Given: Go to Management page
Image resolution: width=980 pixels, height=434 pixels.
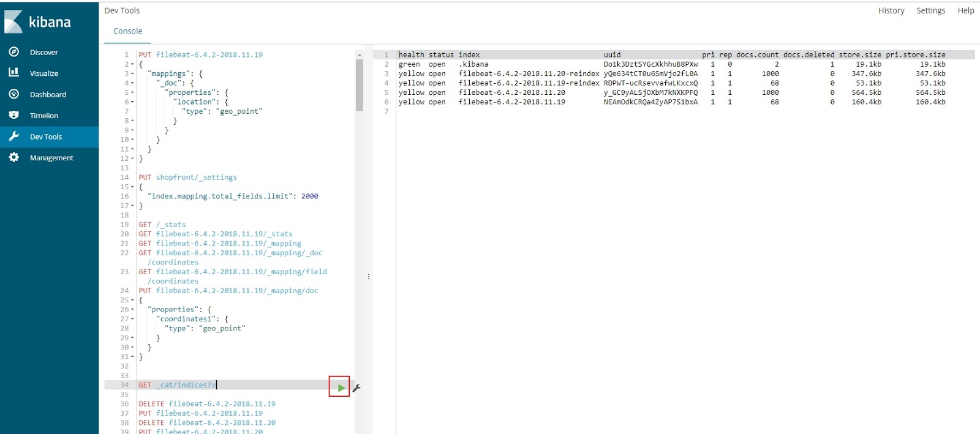Looking at the screenshot, I should point(51,158).
